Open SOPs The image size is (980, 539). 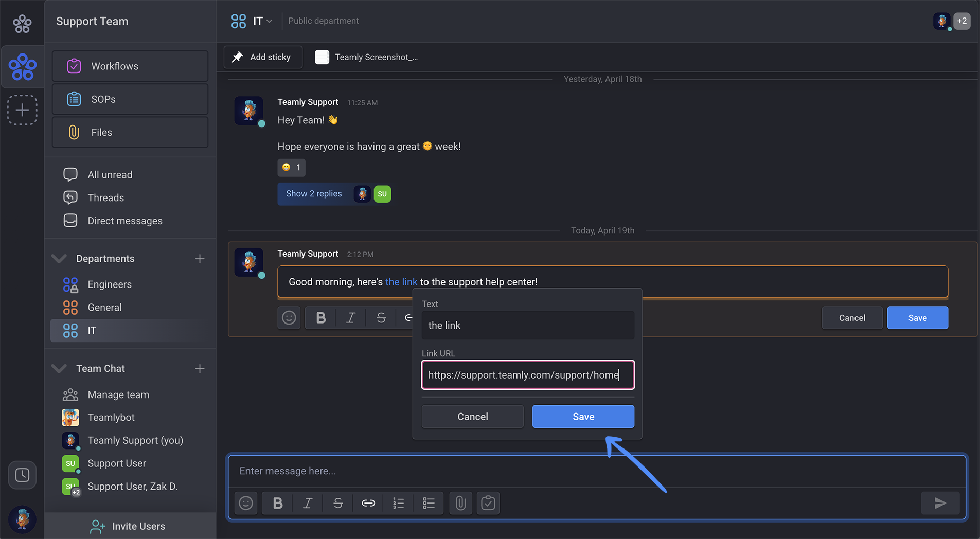[x=130, y=99]
